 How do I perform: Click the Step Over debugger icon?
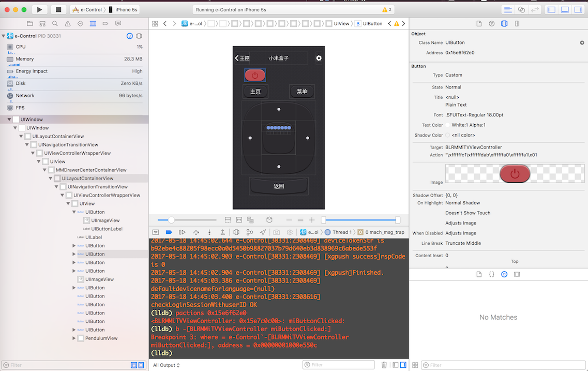tap(197, 232)
